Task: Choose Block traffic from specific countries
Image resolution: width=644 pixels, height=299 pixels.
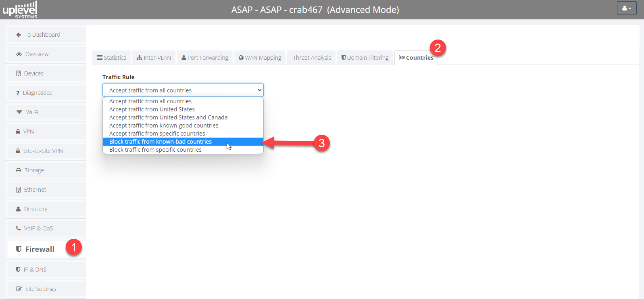Action: coord(183,150)
